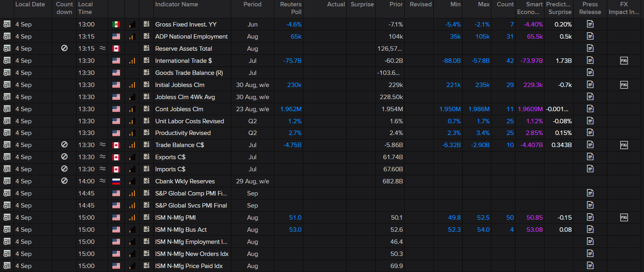Click the countdown icon for Reserve Assets Total
The width and height of the screenshot is (644, 272).
64,49
